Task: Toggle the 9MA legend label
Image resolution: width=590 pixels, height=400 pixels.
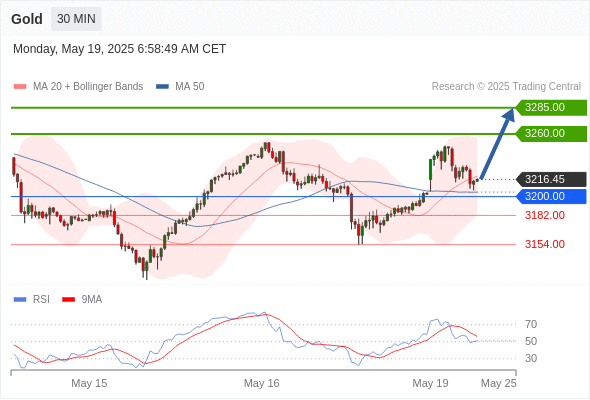Action: (92, 300)
